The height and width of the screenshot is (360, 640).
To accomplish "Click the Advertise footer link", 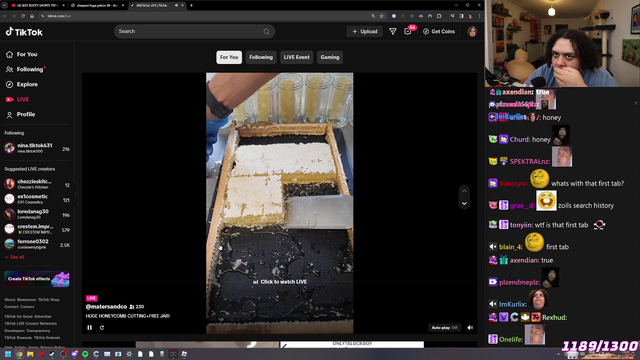I will tap(43, 316).
